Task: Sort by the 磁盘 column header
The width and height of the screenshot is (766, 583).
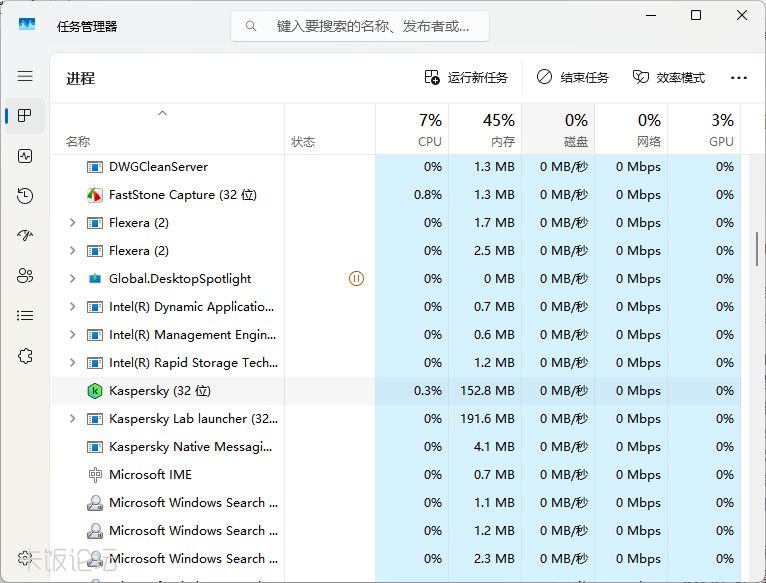Action: 558,130
